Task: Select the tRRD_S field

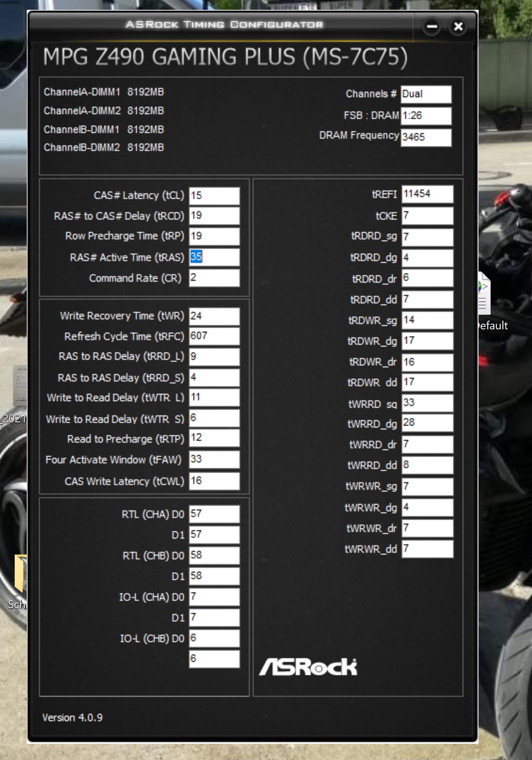Action: [214, 378]
